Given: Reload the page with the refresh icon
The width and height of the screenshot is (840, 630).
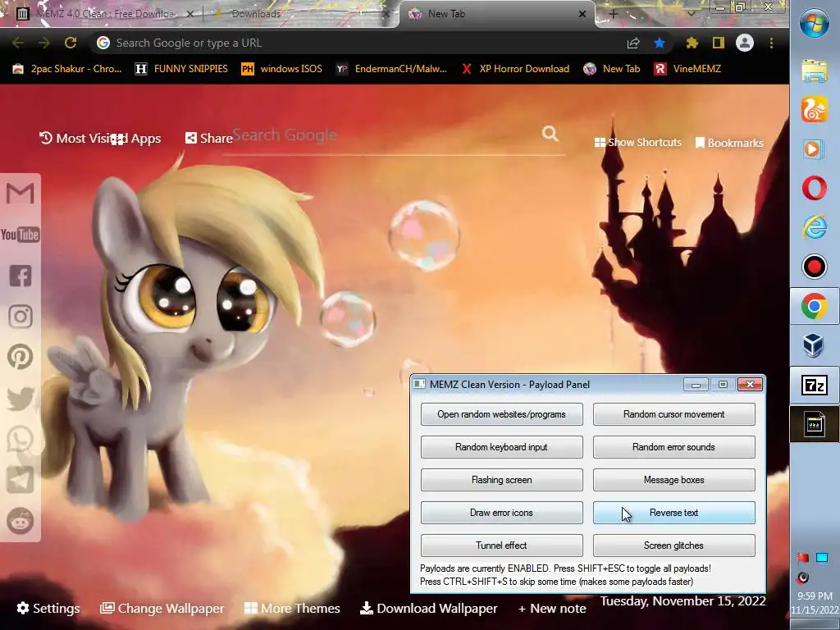Looking at the screenshot, I should [x=71, y=43].
